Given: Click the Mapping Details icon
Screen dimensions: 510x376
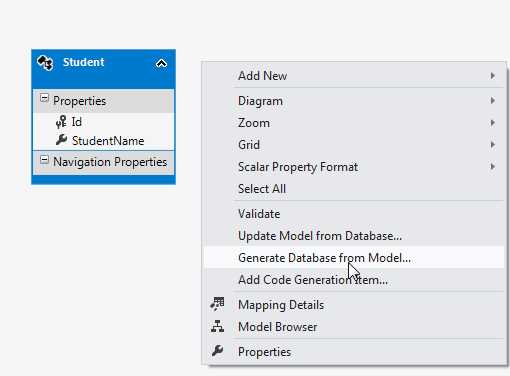Looking at the screenshot, I should [217, 304].
